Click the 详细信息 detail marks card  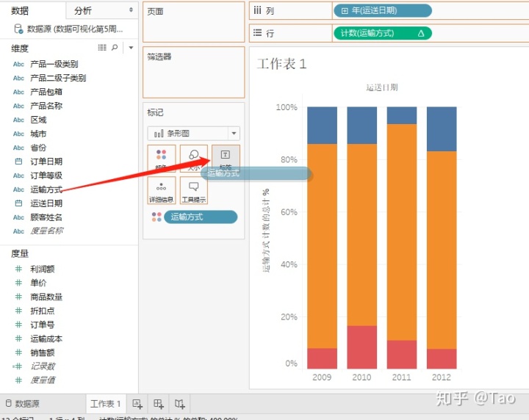[x=161, y=190]
